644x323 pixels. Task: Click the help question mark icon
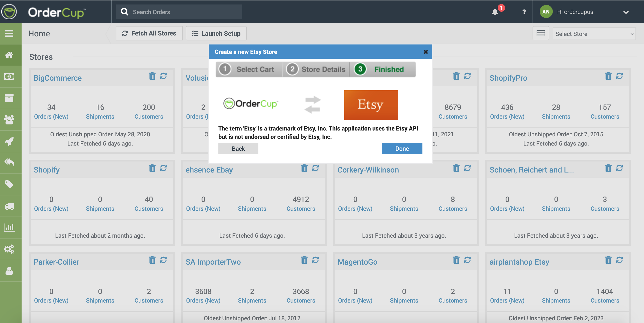524,12
